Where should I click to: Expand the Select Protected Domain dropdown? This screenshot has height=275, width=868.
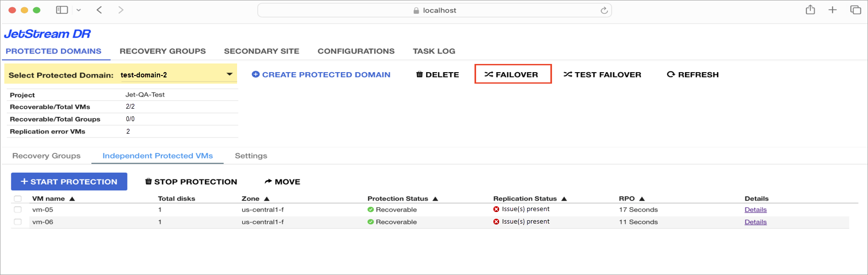(229, 75)
